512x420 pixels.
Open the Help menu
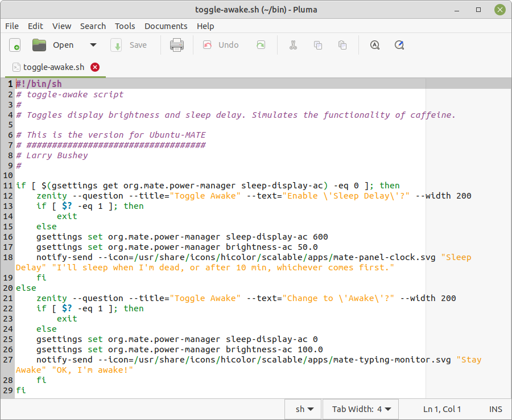click(205, 26)
